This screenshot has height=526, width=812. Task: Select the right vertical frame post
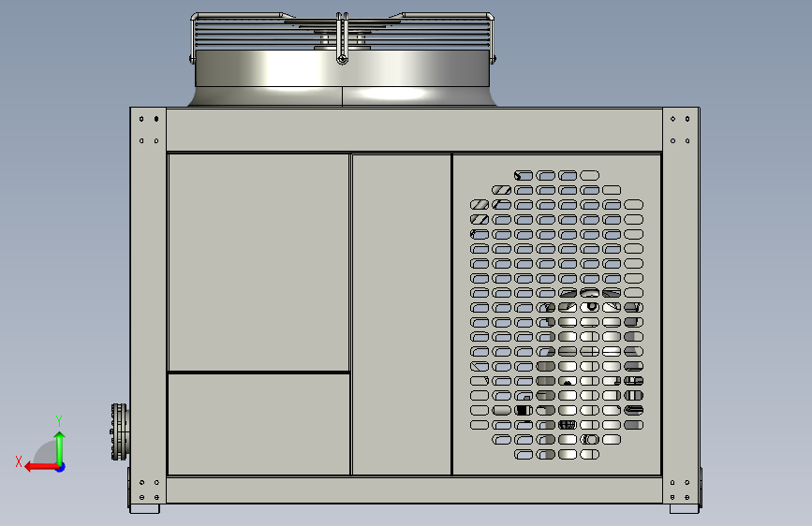pos(681,305)
